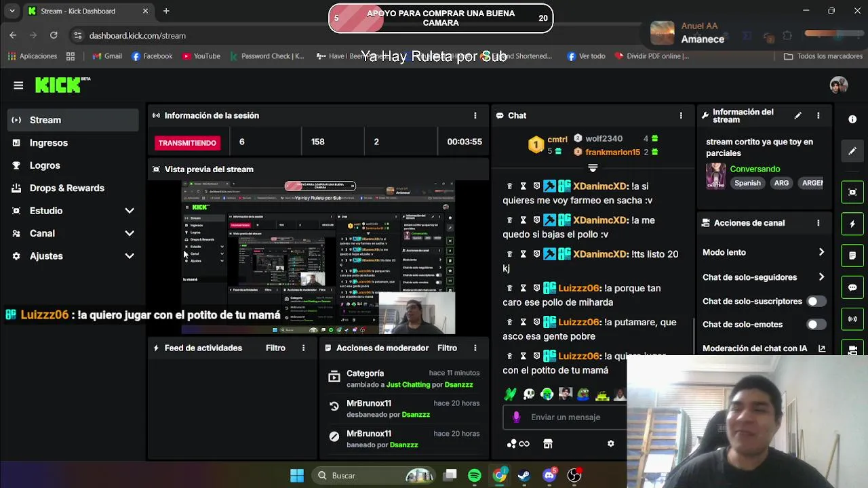Click Filtro in Feed de actividades
This screenshot has width=868, height=488.
[x=275, y=348]
